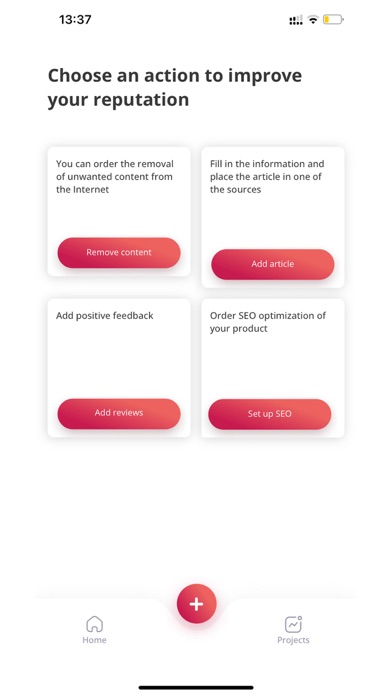
Task: Click the Remove content button
Action: point(119,253)
